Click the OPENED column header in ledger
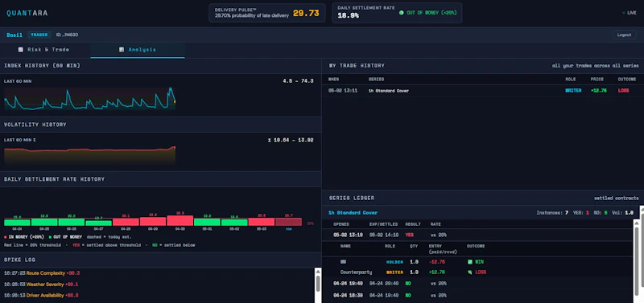Screen dimensions: 644x303 tap(341, 224)
